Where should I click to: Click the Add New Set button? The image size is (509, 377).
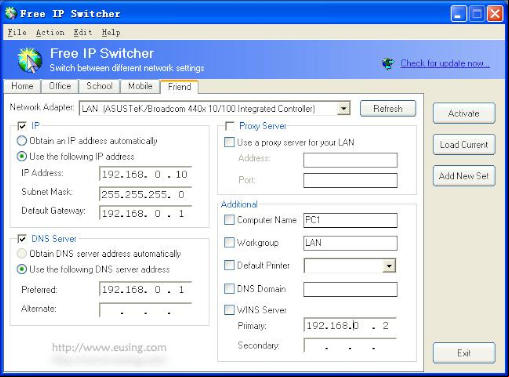point(464,176)
